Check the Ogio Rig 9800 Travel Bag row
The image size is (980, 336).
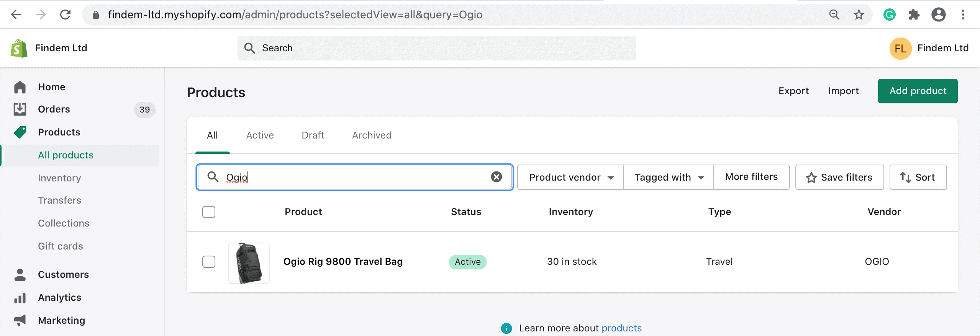click(x=209, y=262)
